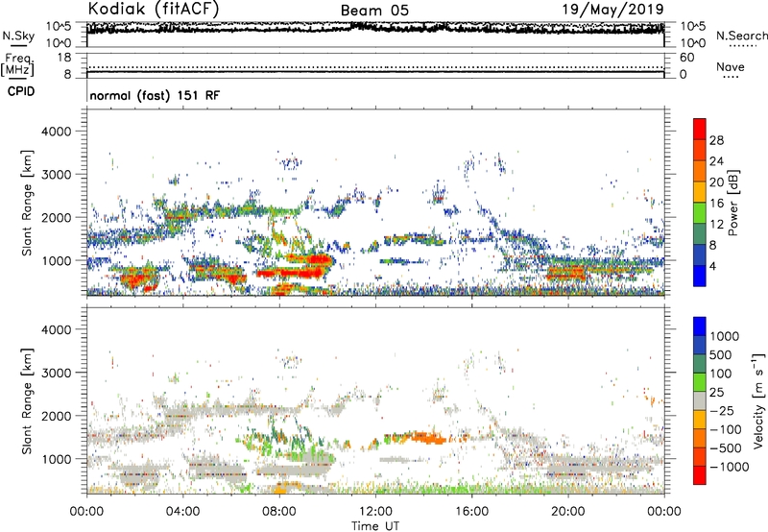Click the red bottom segment of Velocity color bar
This screenshot has width=768, height=532.
point(700,475)
